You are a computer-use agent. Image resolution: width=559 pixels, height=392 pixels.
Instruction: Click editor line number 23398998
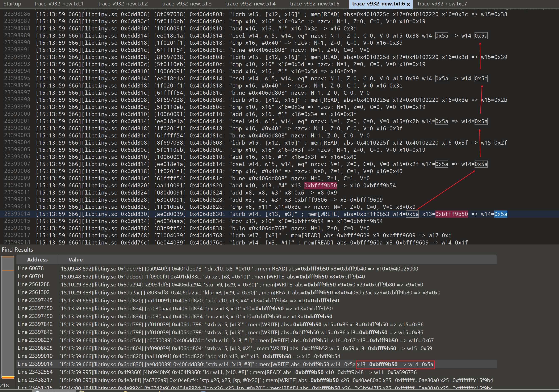point(17,100)
